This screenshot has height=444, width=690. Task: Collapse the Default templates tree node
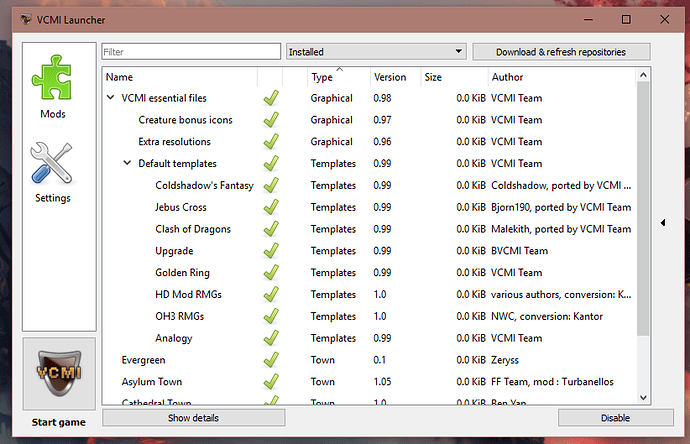(127, 163)
